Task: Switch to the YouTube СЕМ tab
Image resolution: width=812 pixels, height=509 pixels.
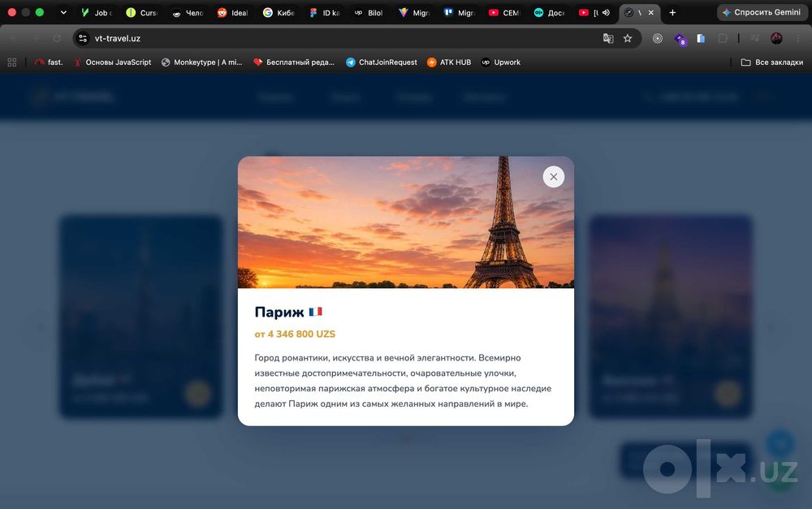Action: click(x=504, y=12)
